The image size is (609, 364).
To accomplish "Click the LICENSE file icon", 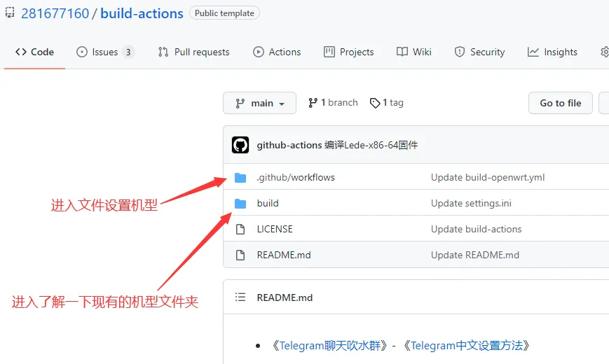I will pyautogui.click(x=240, y=230).
